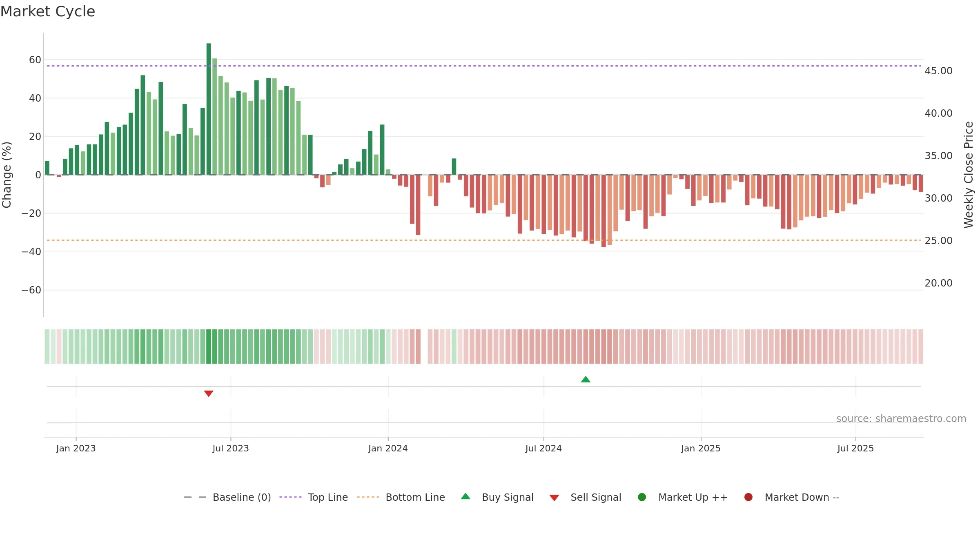Click the orange Bottom Line in the chart
980x551 pixels.
[x=484, y=240]
